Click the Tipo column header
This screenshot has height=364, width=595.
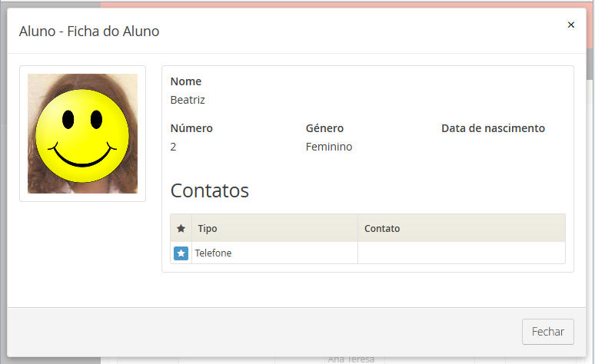pos(208,229)
